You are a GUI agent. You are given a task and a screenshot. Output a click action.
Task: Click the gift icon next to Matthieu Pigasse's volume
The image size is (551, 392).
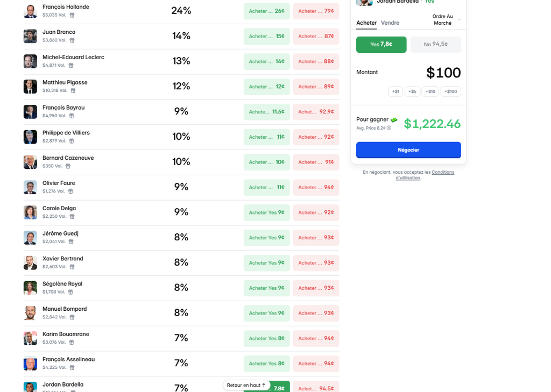click(x=73, y=91)
